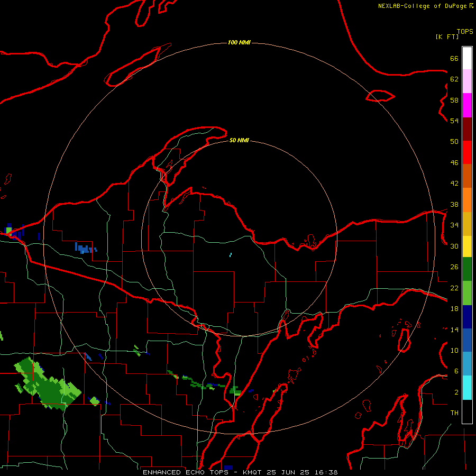
Task: Choose the cyan legend swatch
Action: 467,388
